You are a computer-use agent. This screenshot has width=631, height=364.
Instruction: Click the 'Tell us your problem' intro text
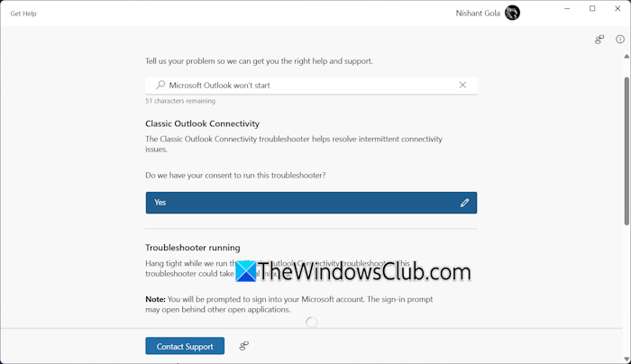259,61
